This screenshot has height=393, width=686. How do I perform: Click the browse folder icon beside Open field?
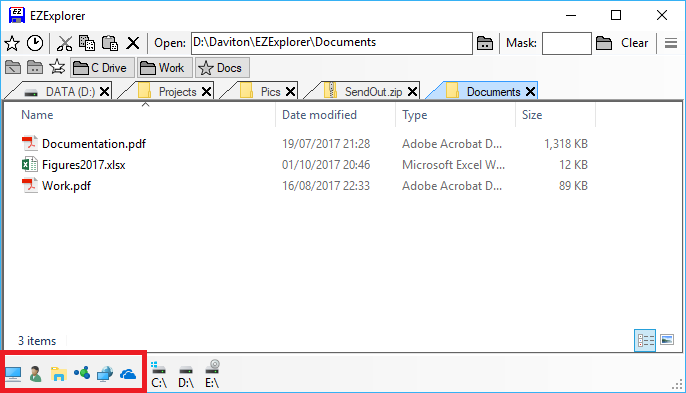tap(485, 43)
